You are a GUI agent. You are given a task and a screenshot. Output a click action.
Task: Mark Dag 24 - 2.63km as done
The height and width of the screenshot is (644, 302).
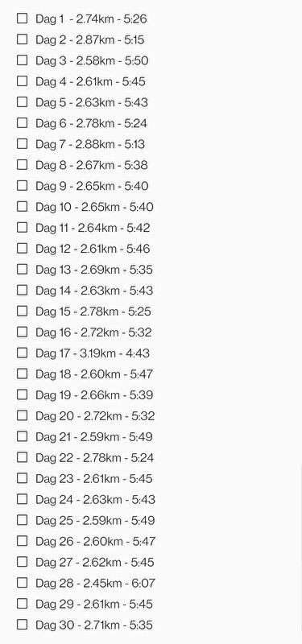tap(23, 499)
